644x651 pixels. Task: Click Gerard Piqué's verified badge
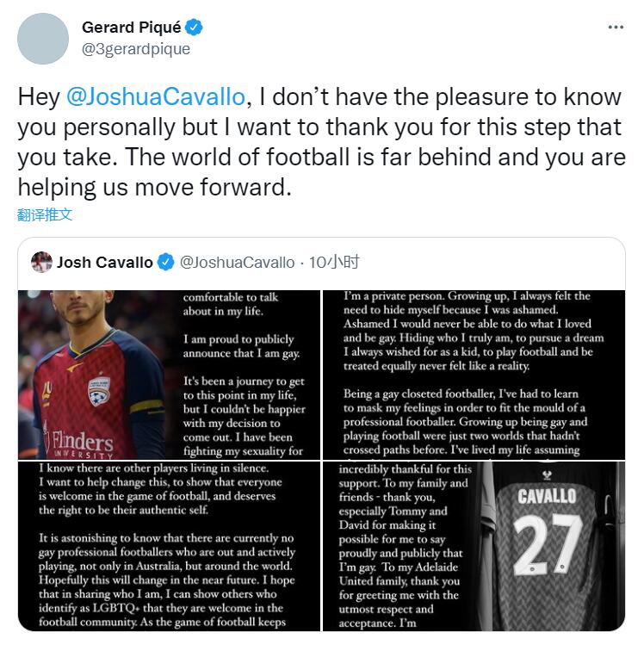pos(194,28)
